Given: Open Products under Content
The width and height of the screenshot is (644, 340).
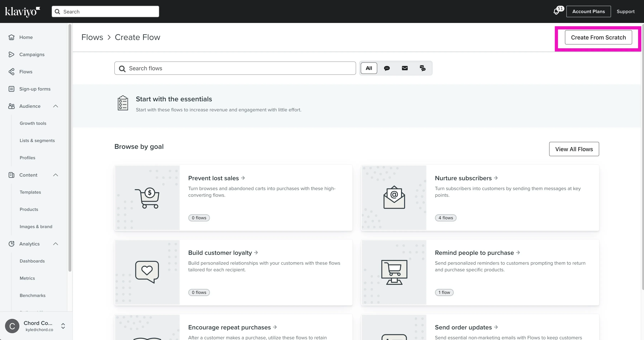Looking at the screenshot, I should point(29,209).
